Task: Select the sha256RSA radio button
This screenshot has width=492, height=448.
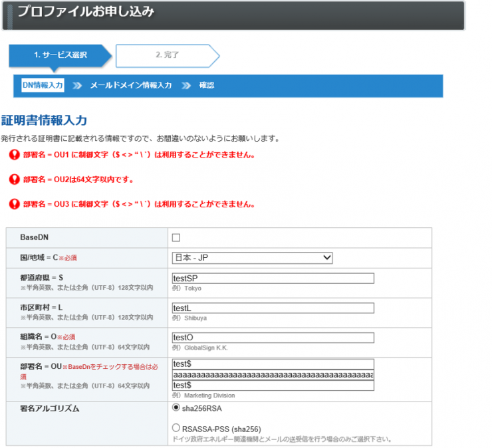Action: click(x=176, y=407)
